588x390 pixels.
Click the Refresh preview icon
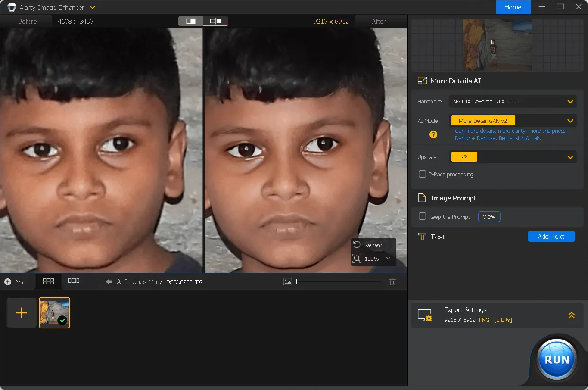coord(357,245)
